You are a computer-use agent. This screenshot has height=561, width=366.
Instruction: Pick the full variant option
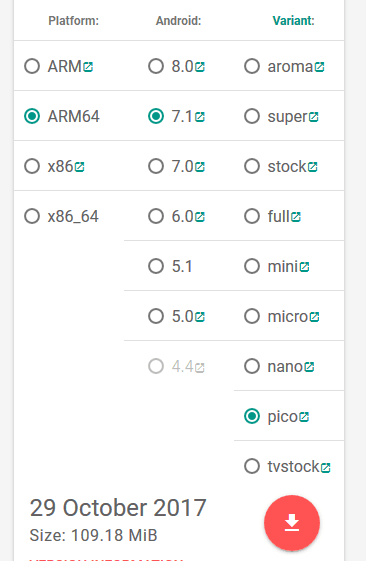(x=252, y=216)
